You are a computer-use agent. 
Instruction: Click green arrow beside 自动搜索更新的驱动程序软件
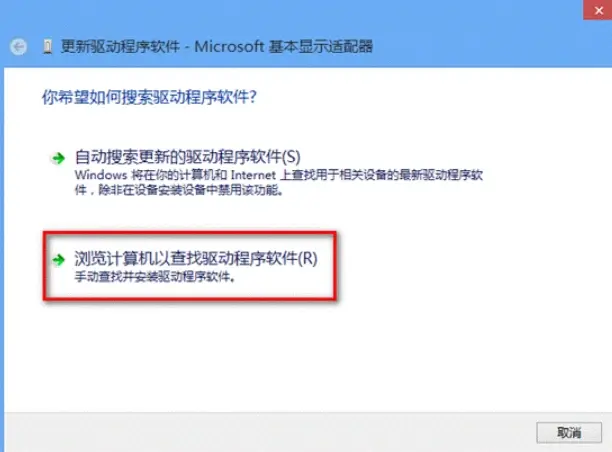click(x=59, y=158)
